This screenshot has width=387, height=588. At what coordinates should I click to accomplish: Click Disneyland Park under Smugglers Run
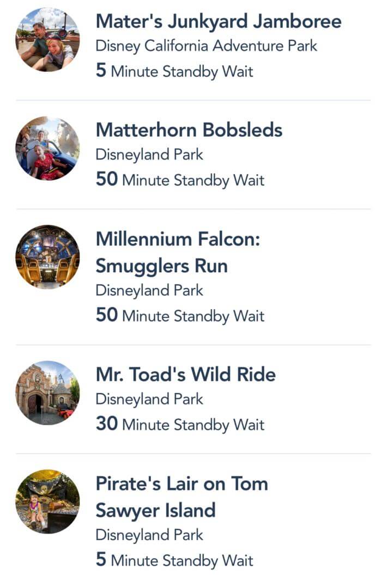tap(149, 291)
